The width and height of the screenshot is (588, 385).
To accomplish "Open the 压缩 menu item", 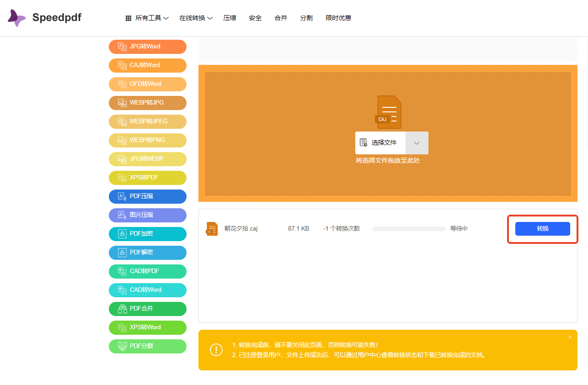I will pos(230,18).
